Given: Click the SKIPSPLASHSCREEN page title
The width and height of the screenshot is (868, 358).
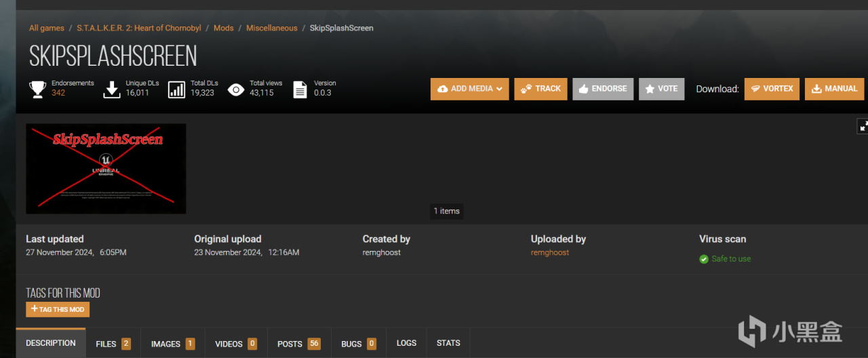Looking at the screenshot, I should (113, 56).
